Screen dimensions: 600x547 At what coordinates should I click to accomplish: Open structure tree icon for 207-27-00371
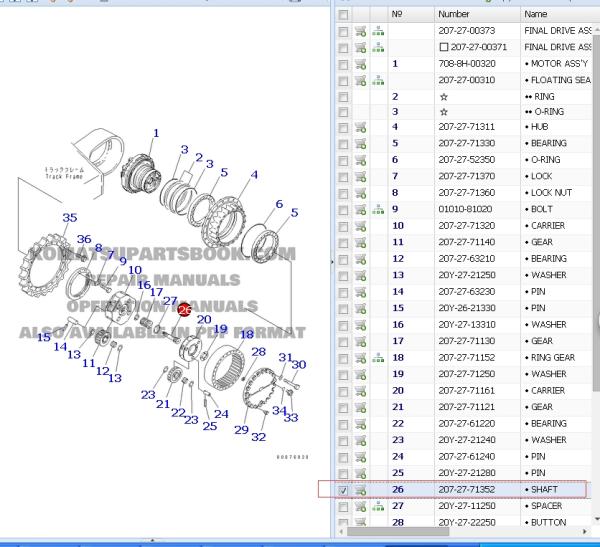[x=378, y=47]
